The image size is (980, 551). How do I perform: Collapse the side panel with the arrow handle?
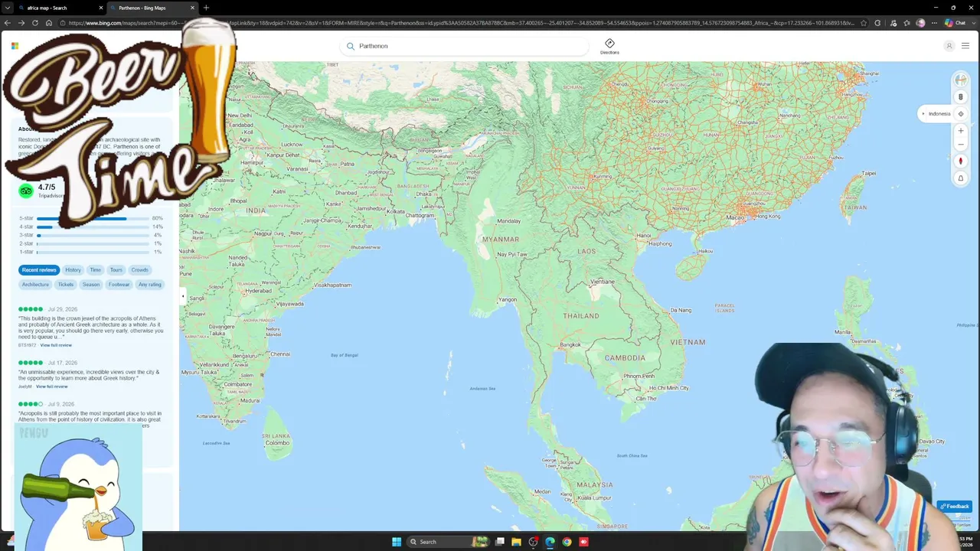tap(183, 296)
